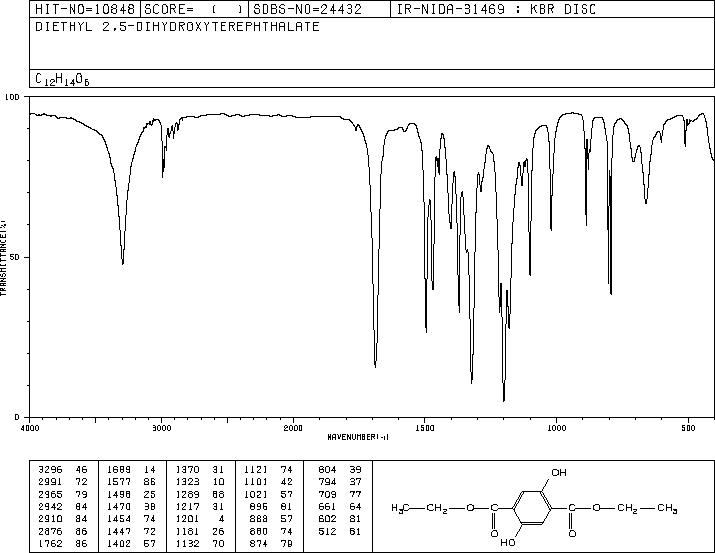Select peak table entry 1181

coord(187,532)
